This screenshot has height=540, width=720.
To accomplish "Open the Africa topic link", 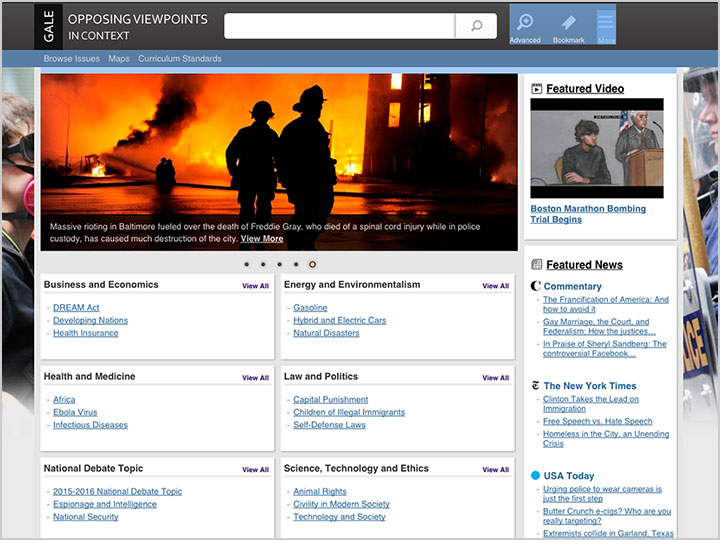I will [x=64, y=399].
